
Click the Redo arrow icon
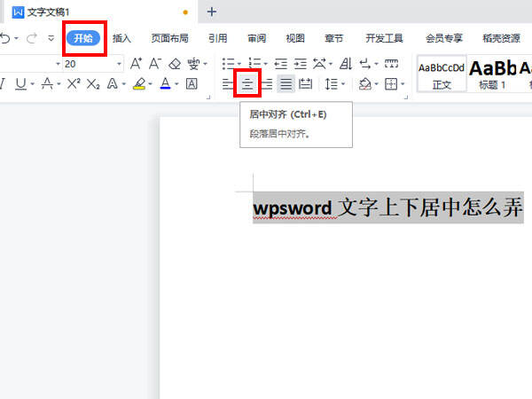coord(32,38)
